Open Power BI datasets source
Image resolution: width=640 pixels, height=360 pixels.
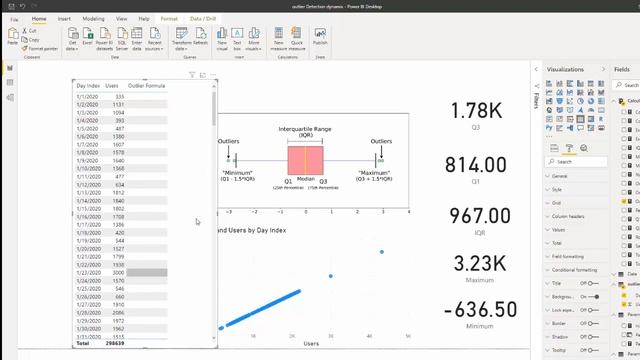click(104, 39)
